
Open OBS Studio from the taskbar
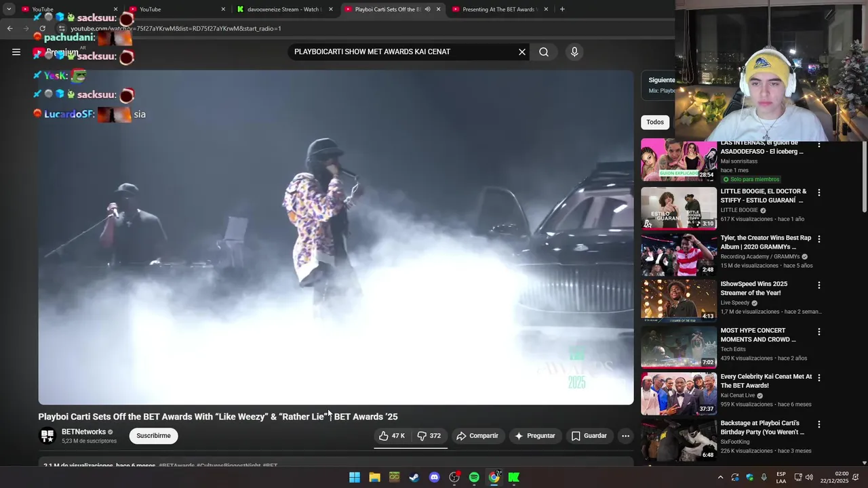tap(454, 477)
